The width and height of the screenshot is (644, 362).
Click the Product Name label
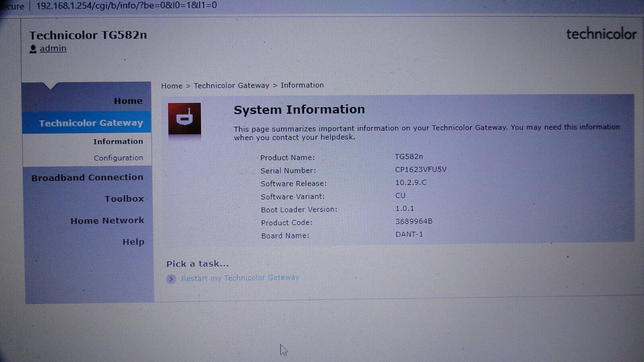287,158
